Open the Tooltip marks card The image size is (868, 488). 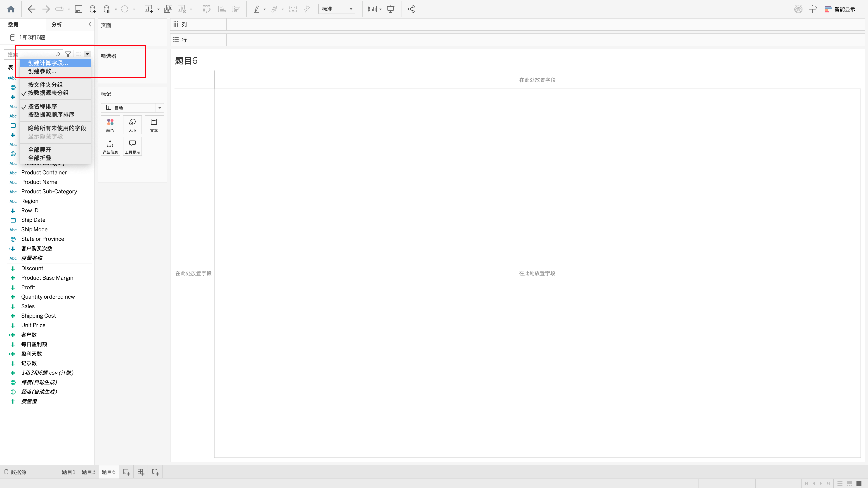pyautogui.click(x=132, y=146)
